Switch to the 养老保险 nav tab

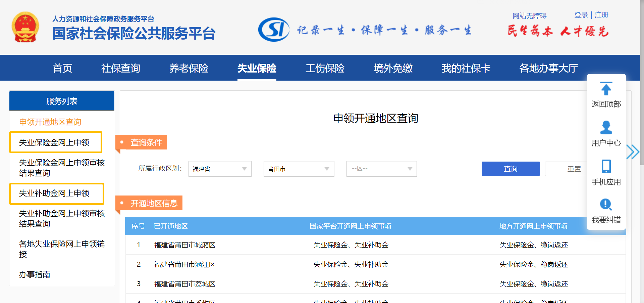point(189,68)
